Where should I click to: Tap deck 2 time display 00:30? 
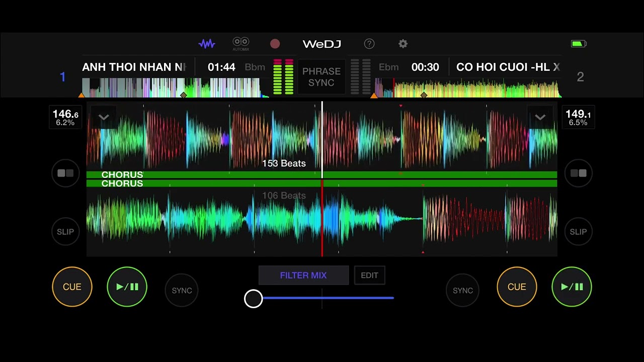[425, 67]
